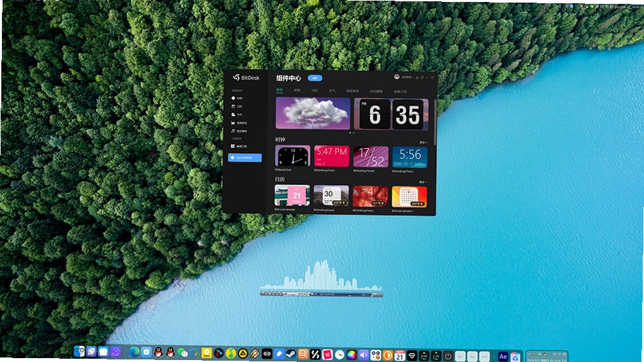Click the first chevron-down button in the dock
The width and height of the screenshot is (644, 362).
pos(460,356)
